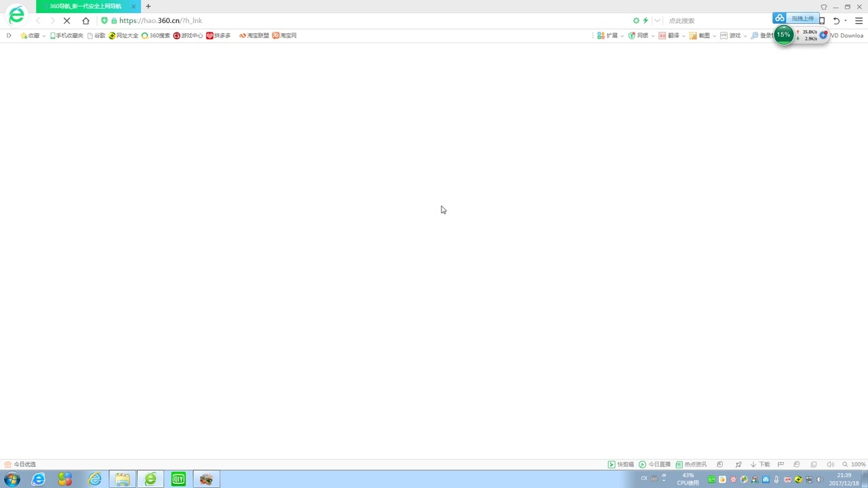Open the 网址大全 bookmark

[123, 36]
